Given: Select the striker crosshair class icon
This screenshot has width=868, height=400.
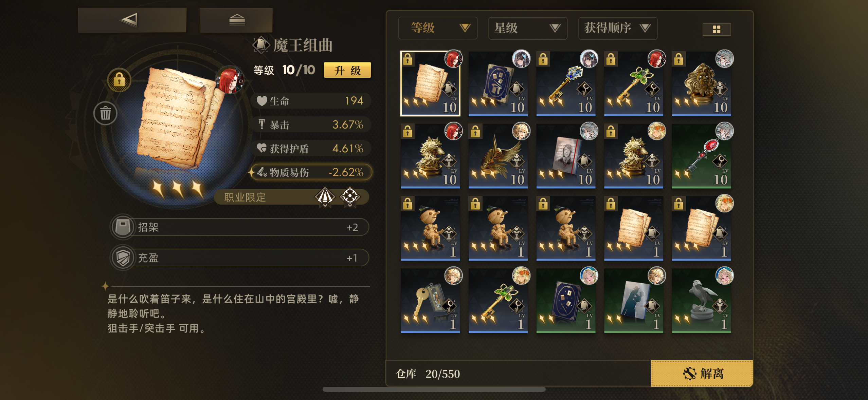Looking at the screenshot, I should point(350,196).
